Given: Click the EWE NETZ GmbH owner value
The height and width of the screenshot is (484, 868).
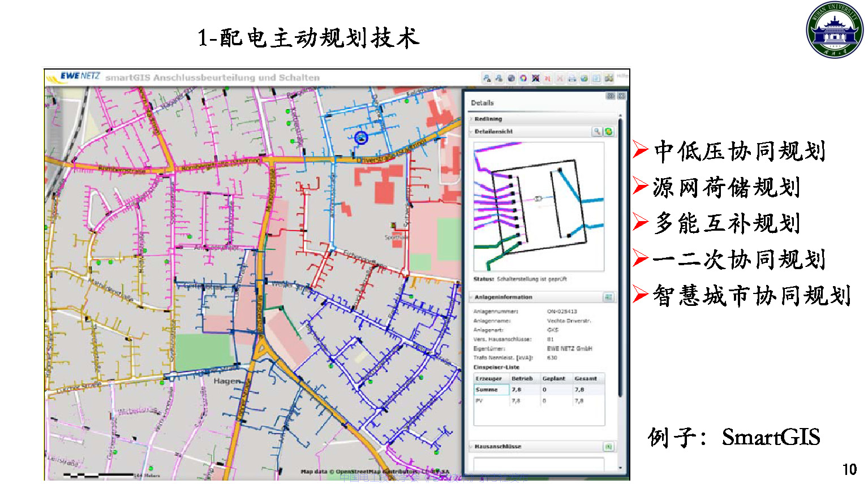Looking at the screenshot, I should (569, 348).
